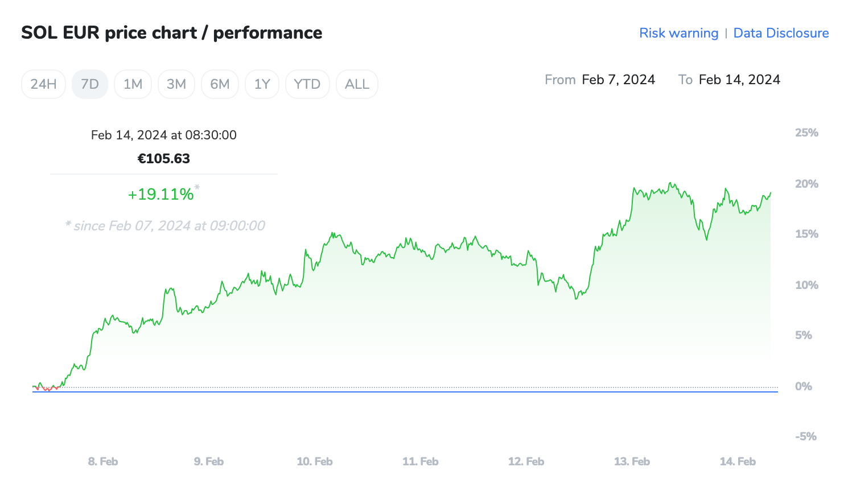Click the 8. Feb axis label
This screenshot has width=848, height=504.
(x=103, y=461)
